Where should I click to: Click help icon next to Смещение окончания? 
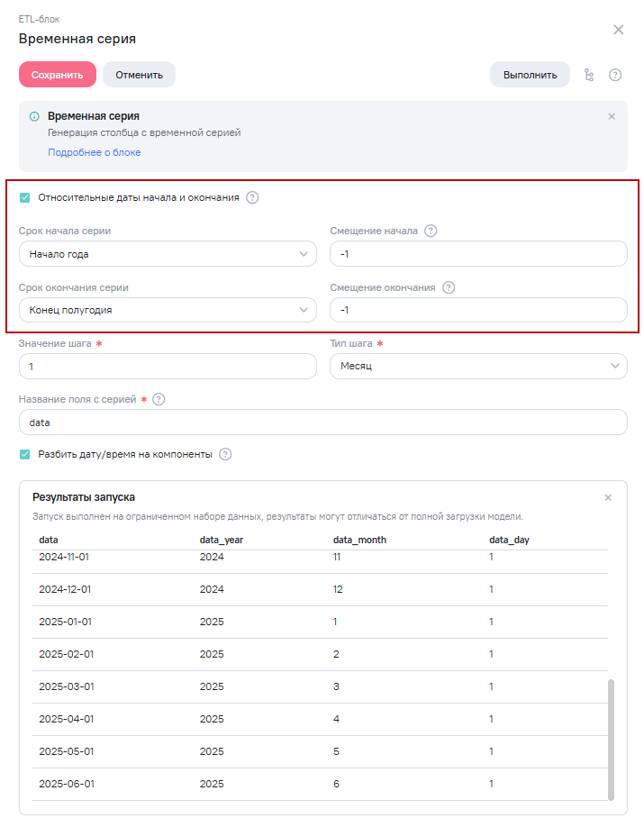(x=449, y=287)
